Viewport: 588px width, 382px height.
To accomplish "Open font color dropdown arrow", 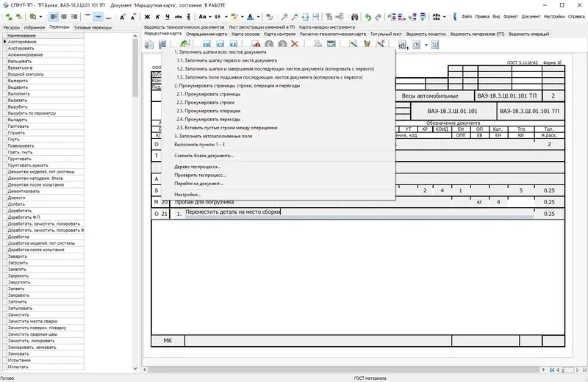I will click(x=258, y=17).
